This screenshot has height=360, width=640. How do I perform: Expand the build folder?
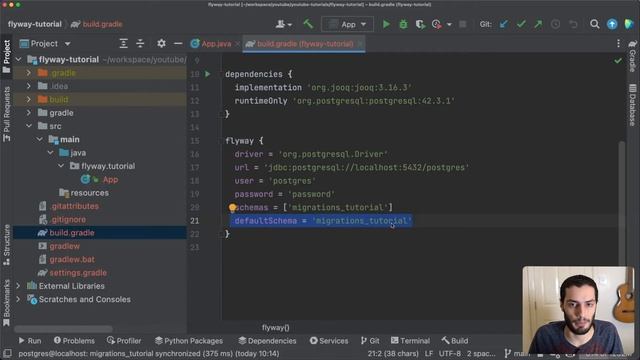(29, 99)
